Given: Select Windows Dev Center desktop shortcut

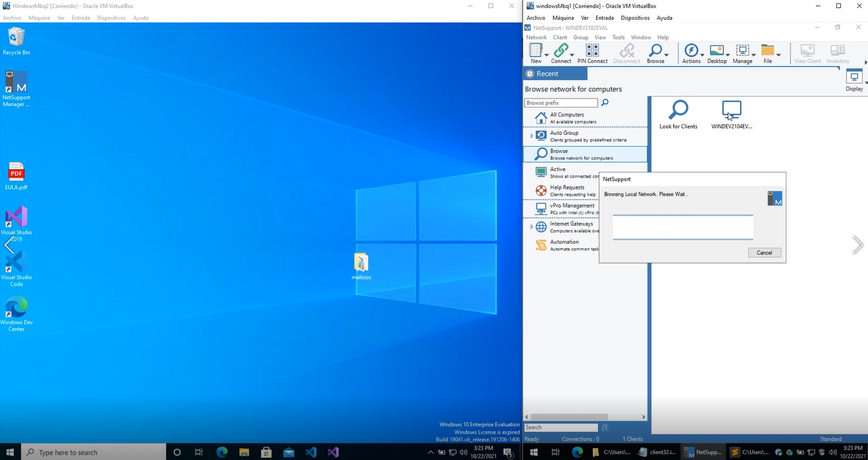Looking at the screenshot, I should [16, 314].
